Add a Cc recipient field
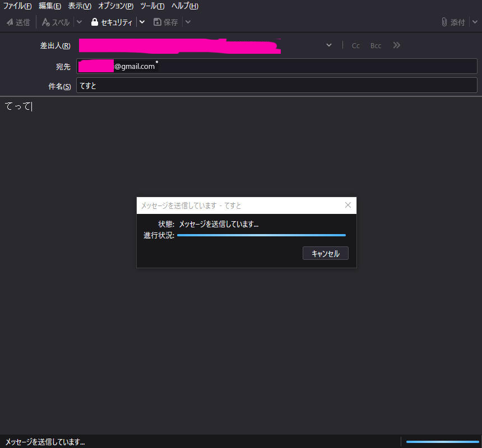482x448 pixels. point(356,45)
